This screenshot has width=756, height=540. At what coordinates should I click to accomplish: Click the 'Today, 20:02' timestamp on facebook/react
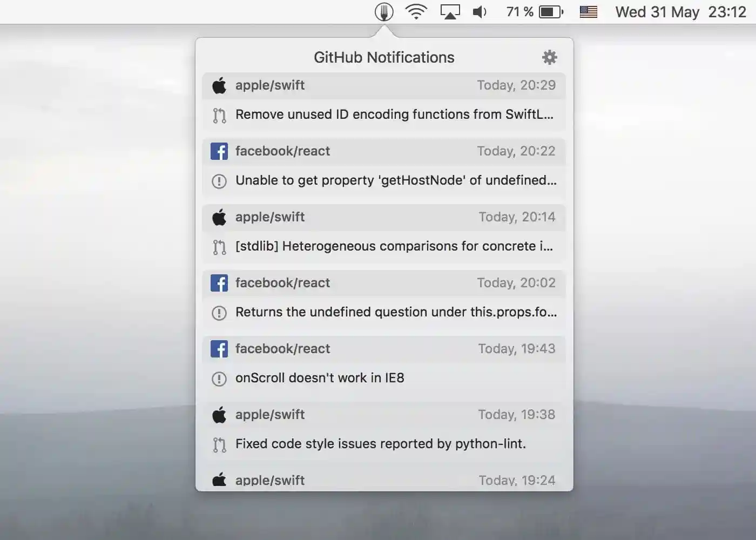(x=517, y=282)
